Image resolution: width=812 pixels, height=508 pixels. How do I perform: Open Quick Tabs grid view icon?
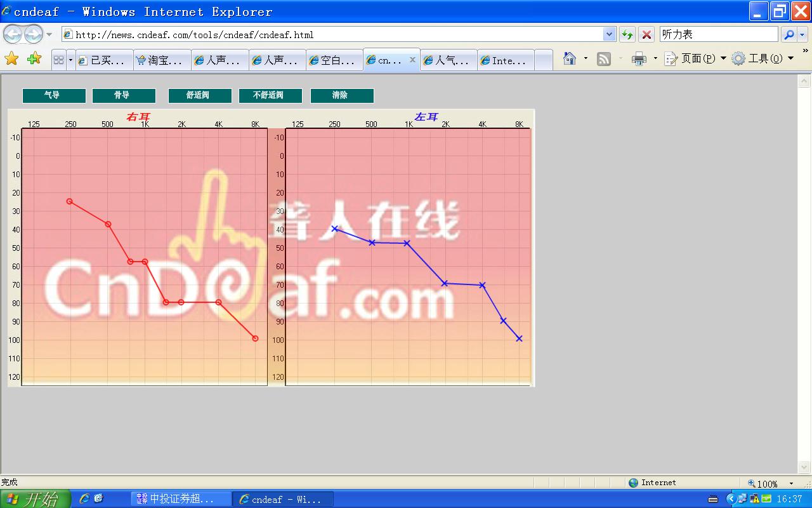pyautogui.click(x=59, y=60)
